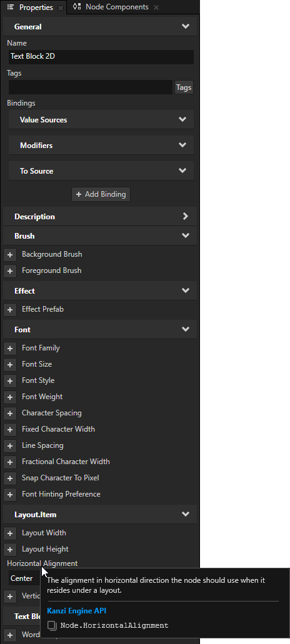Add the Layout Height property
The width and height of the screenshot is (290, 644).
[10, 550]
